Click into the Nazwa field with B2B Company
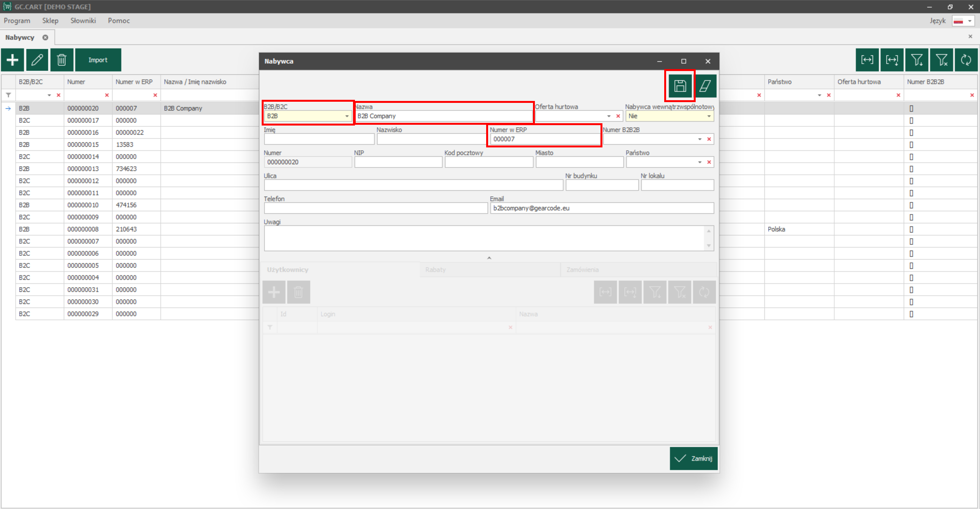 [444, 116]
